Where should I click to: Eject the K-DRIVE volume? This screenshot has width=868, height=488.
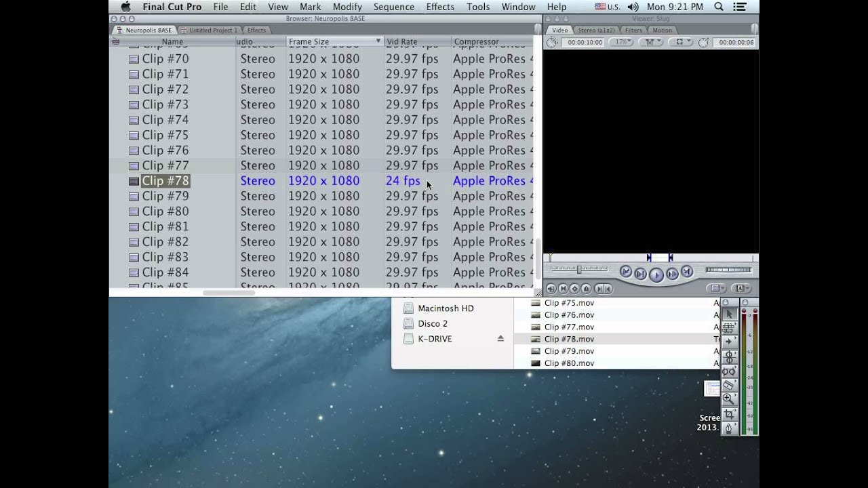(x=500, y=338)
